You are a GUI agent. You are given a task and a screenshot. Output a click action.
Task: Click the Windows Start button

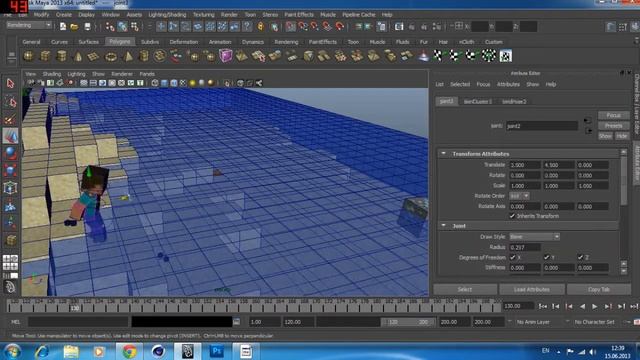(12, 351)
